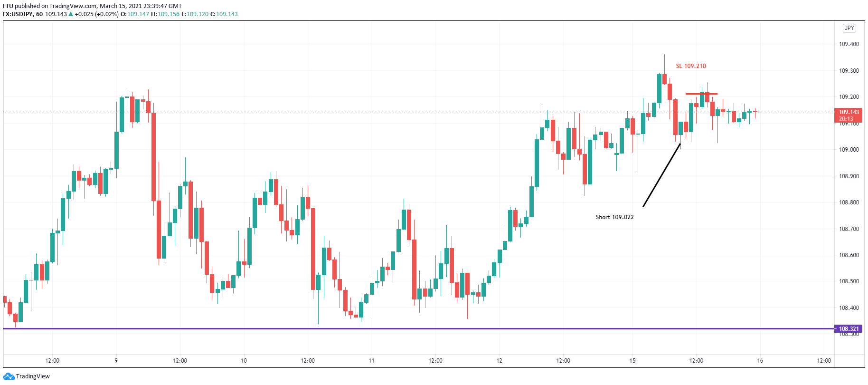Click the 108.500 price axis label
Image resolution: width=868 pixels, height=385 pixels.
[849, 281]
